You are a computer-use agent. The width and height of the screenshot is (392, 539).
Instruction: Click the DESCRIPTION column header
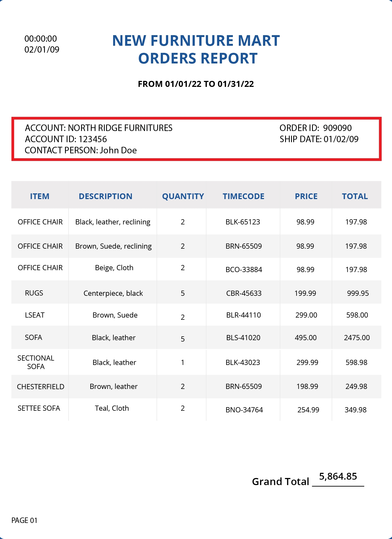click(x=106, y=196)
